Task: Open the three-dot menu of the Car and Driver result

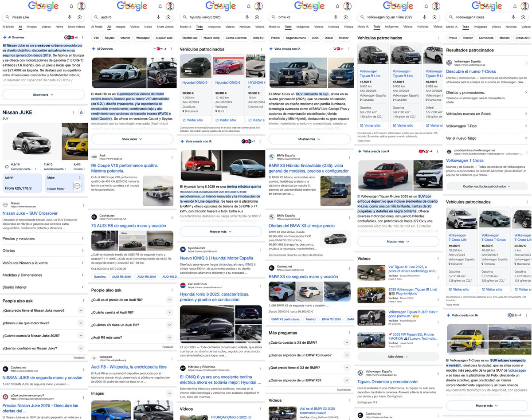Action: point(261,285)
